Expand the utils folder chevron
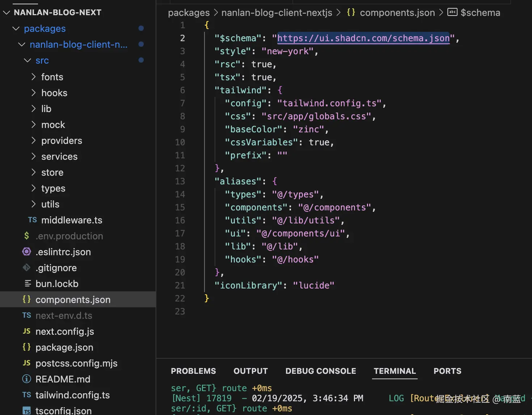Viewport: 532px width, 415px height. pyautogui.click(x=34, y=204)
